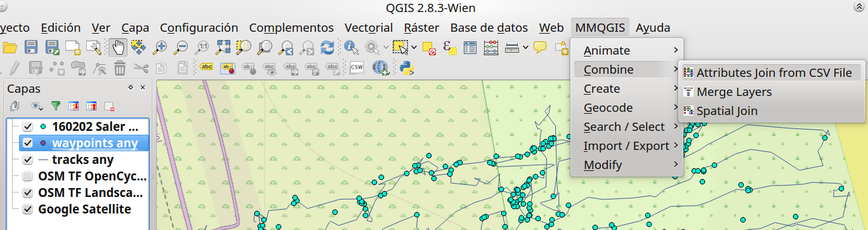Open the Complementos menu
Image resolution: width=868 pixels, height=230 pixels.
(291, 27)
